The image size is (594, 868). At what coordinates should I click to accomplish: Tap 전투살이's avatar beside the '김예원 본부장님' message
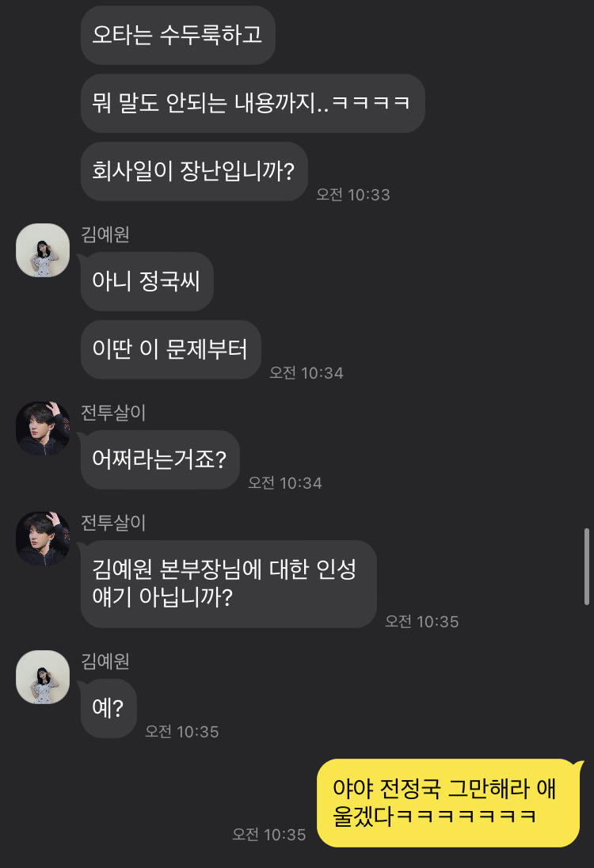[x=43, y=539]
